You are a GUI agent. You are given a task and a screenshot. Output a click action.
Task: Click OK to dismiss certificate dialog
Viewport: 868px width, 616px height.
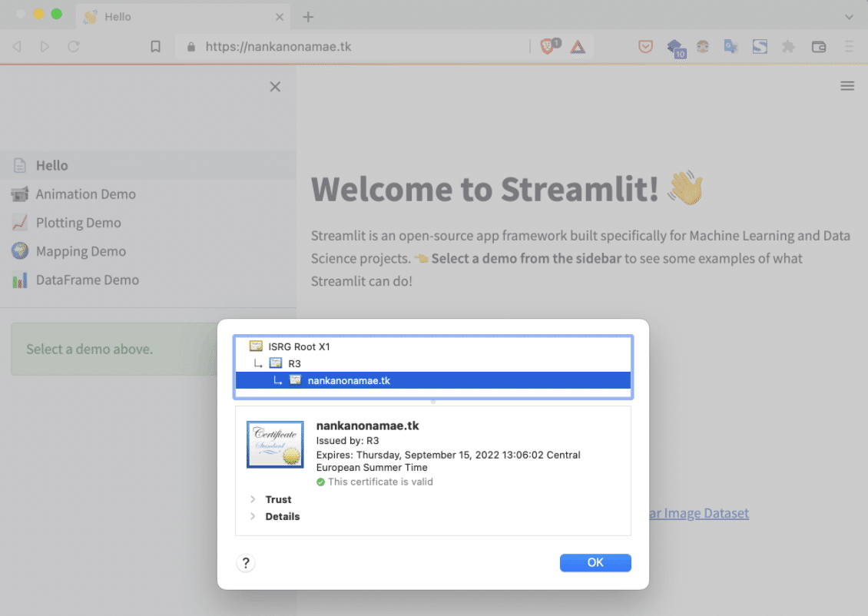595,563
